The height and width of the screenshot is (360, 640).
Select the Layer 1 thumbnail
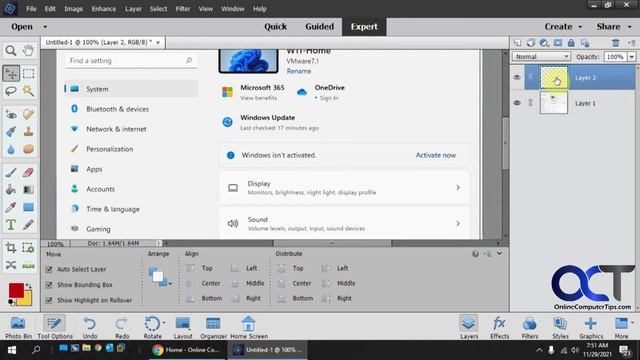554,103
